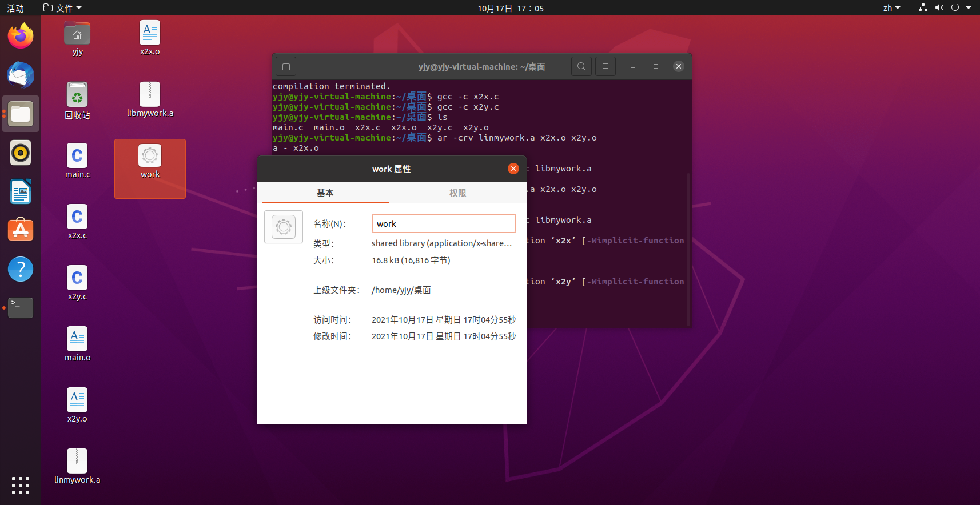Close the work 属性 dialog

513,169
